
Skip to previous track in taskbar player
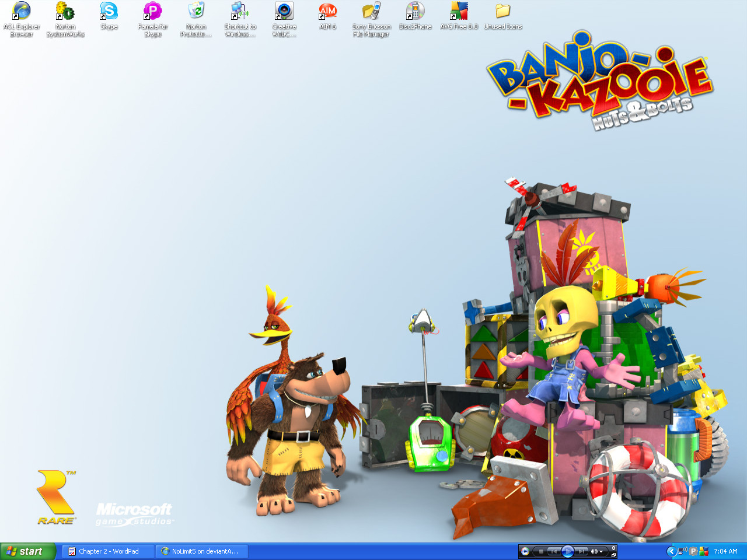554,551
